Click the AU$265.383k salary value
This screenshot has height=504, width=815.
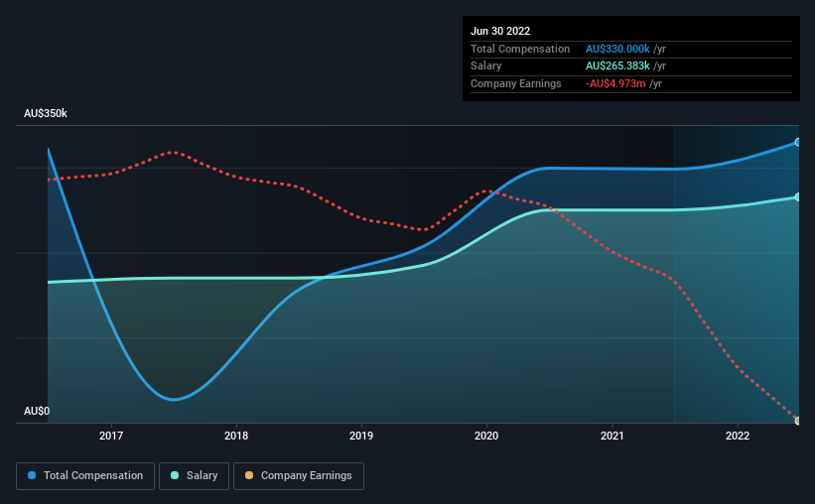tap(617, 66)
